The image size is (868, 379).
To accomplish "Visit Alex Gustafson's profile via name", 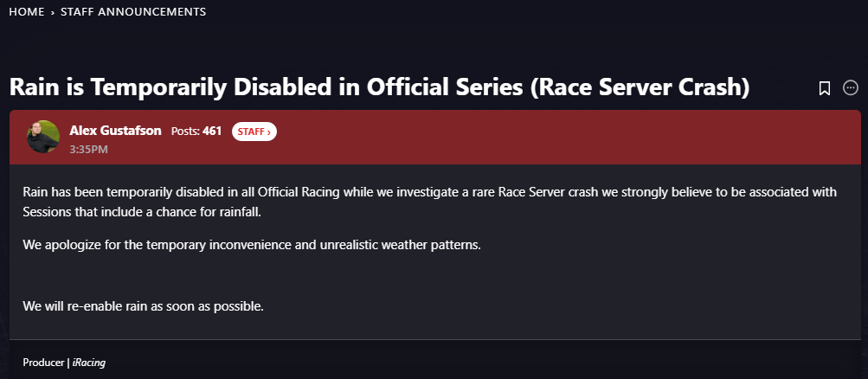I will (115, 131).
